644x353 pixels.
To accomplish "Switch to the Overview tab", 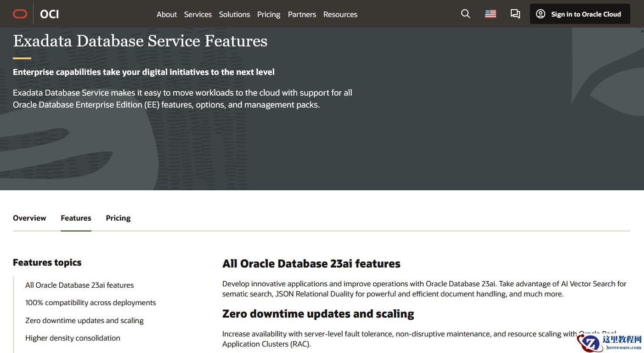I will [29, 218].
